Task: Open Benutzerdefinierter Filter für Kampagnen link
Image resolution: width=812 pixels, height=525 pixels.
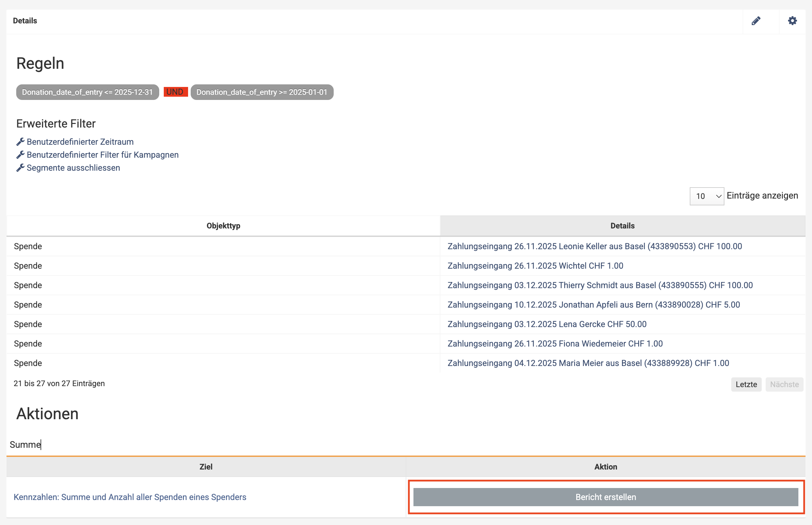Action: pyautogui.click(x=102, y=155)
